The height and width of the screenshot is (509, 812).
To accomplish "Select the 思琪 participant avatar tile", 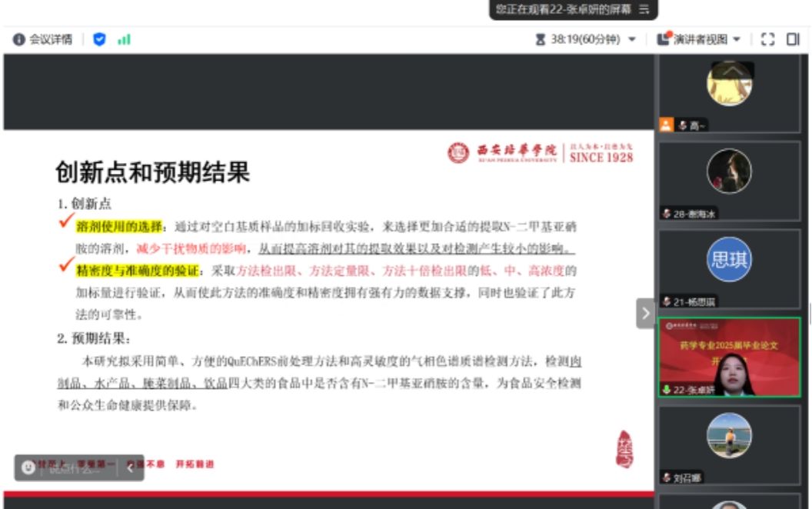I will pyautogui.click(x=728, y=259).
